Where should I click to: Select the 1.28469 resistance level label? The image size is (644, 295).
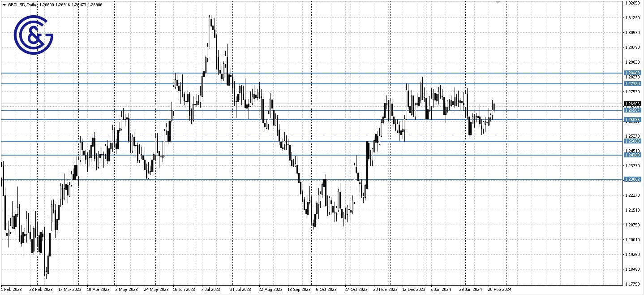coord(632,73)
